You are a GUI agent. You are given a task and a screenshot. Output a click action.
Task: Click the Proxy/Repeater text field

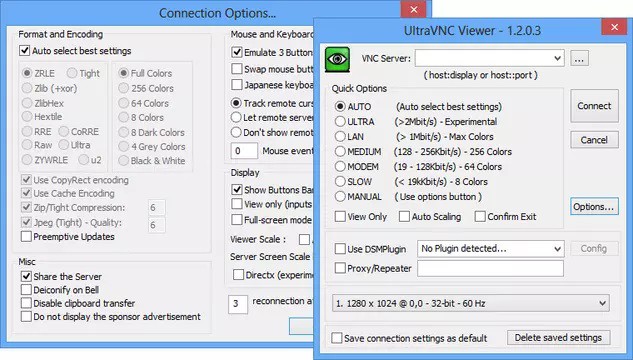click(x=490, y=268)
